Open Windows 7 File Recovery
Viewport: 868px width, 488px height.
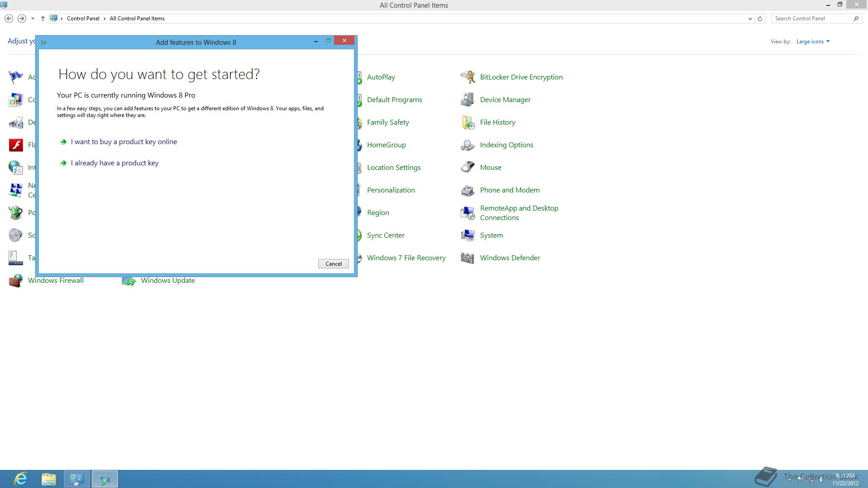coord(406,258)
